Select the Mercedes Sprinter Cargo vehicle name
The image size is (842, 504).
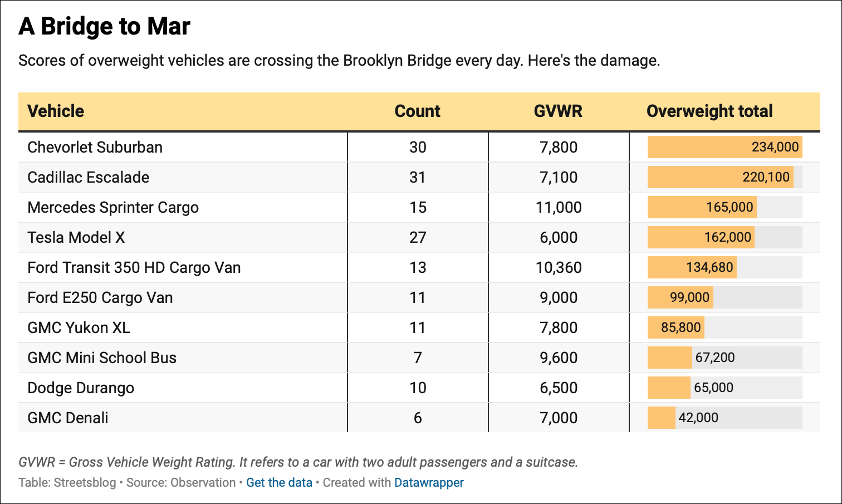(x=113, y=207)
